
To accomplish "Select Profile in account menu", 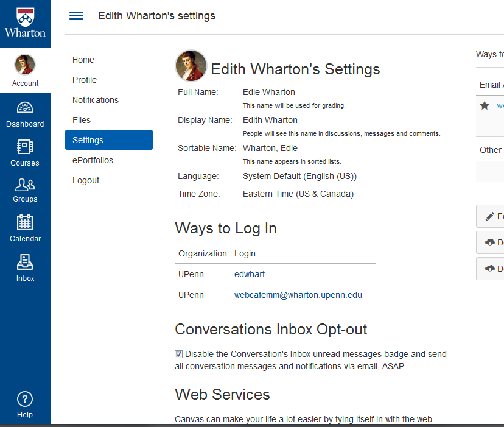I will pos(85,80).
